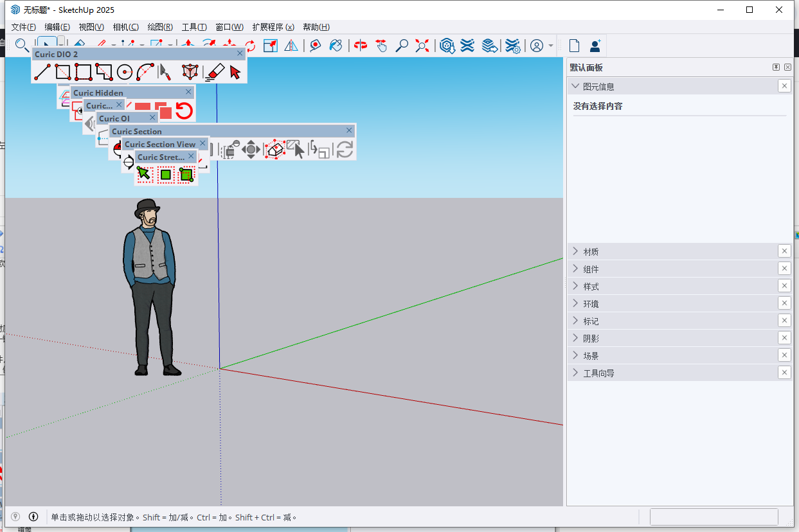Click Curic Section box with cursor icon
The image size is (799, 532).
tap(295, 150)
